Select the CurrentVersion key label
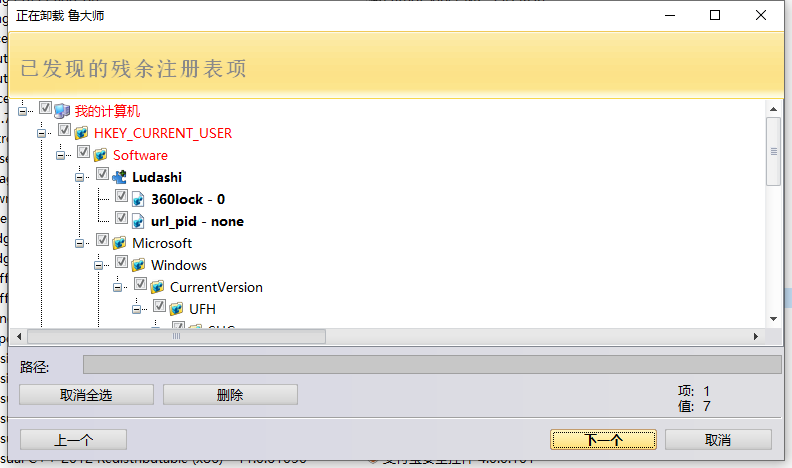This screenshot has width=792, height=468. tap(216, 287)
